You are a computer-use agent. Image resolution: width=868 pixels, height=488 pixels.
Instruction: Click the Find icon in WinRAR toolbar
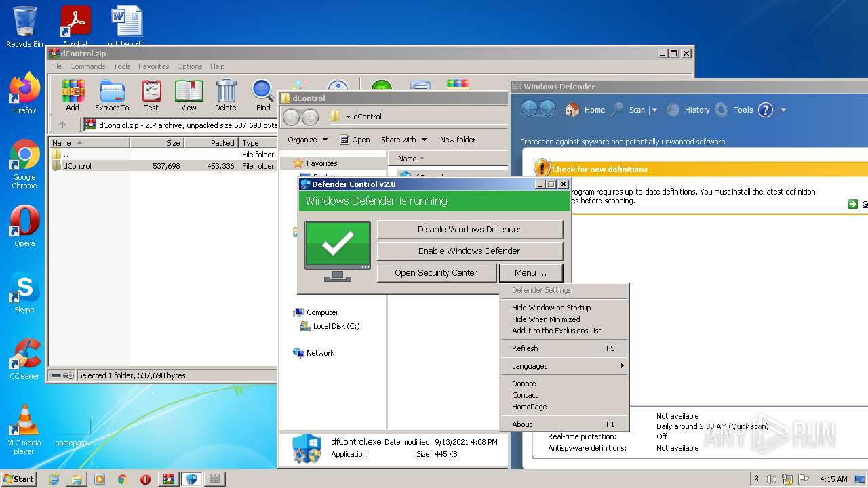tap(263, 96)
